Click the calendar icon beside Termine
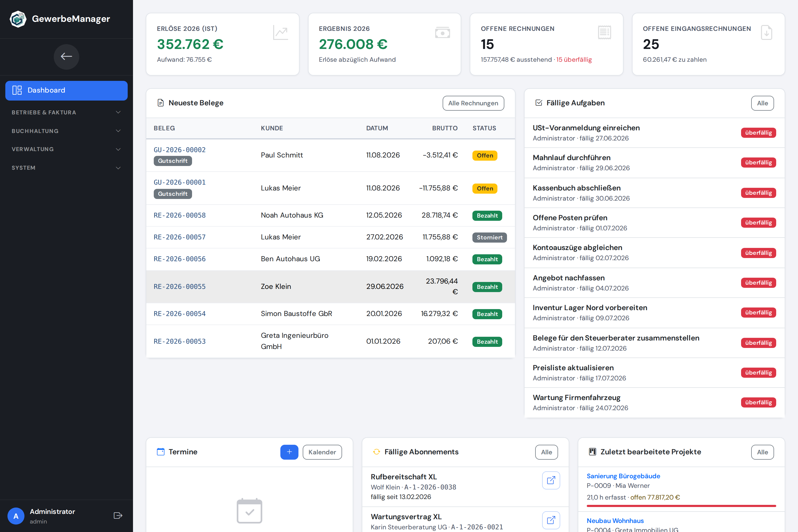 (161, 452)
